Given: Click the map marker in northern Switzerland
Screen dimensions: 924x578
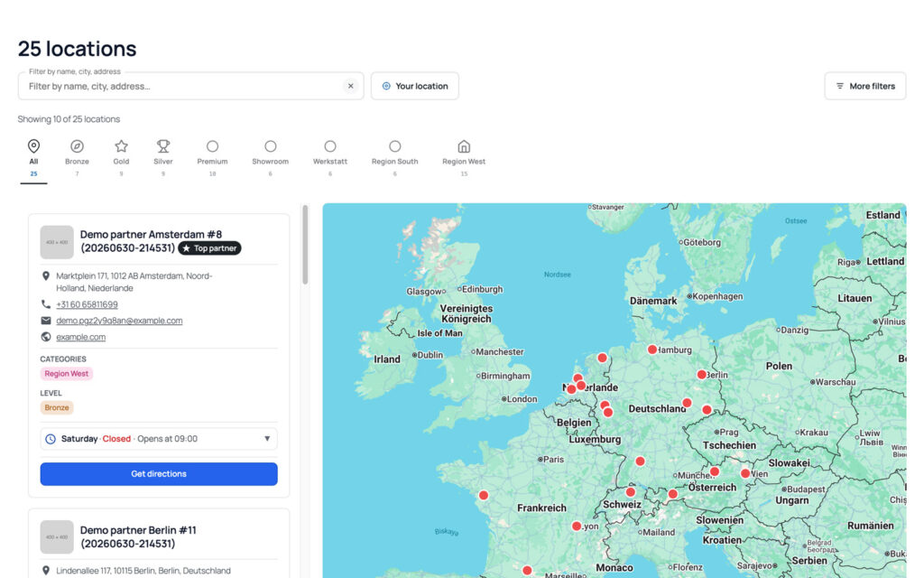Looking at the screenshot, I should tap(631, 492).
